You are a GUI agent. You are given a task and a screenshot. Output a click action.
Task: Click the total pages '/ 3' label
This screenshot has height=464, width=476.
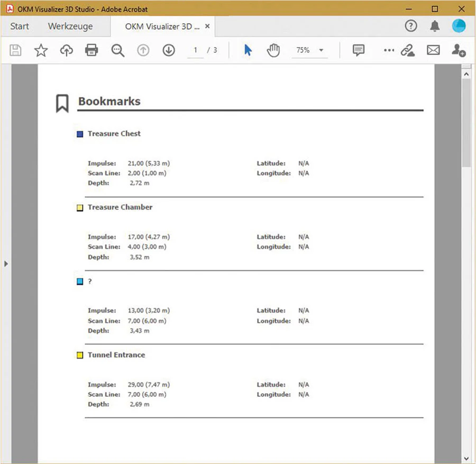[x=212, y=50]
